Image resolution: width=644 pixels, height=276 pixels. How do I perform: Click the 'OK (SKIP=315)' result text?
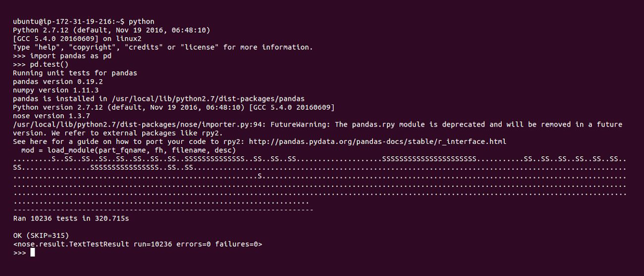41,235
